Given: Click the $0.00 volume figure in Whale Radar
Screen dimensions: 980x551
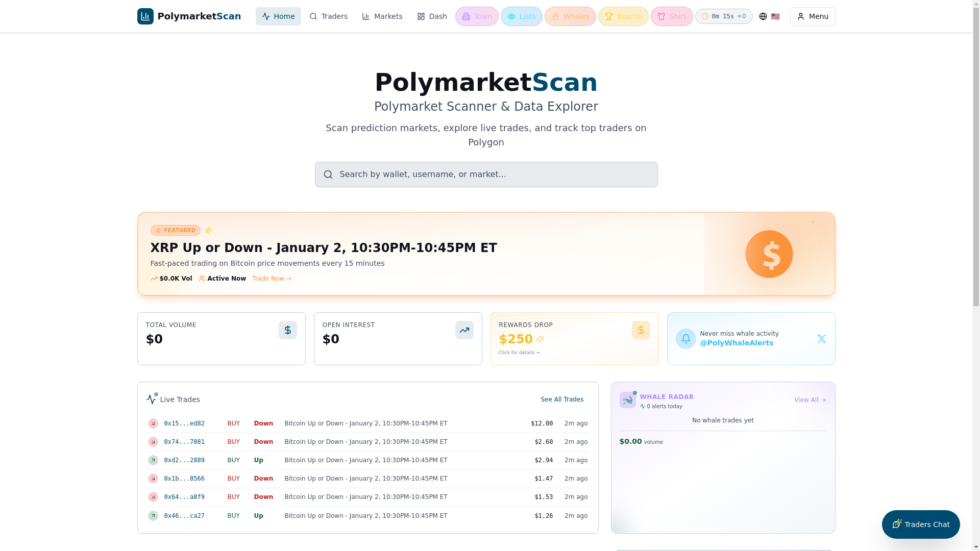Looking at the screenshot, I should click(x=631, y=441).
